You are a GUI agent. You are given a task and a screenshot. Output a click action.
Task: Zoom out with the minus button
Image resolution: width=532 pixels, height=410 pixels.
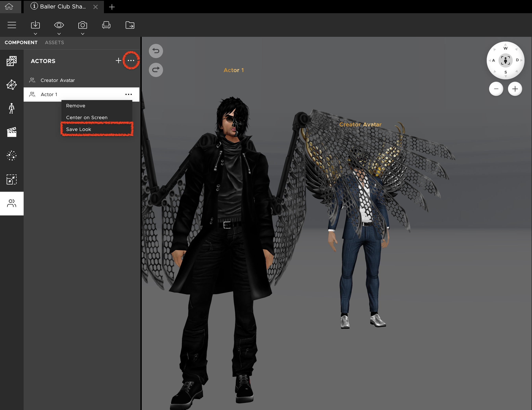[x=496, y=89]
